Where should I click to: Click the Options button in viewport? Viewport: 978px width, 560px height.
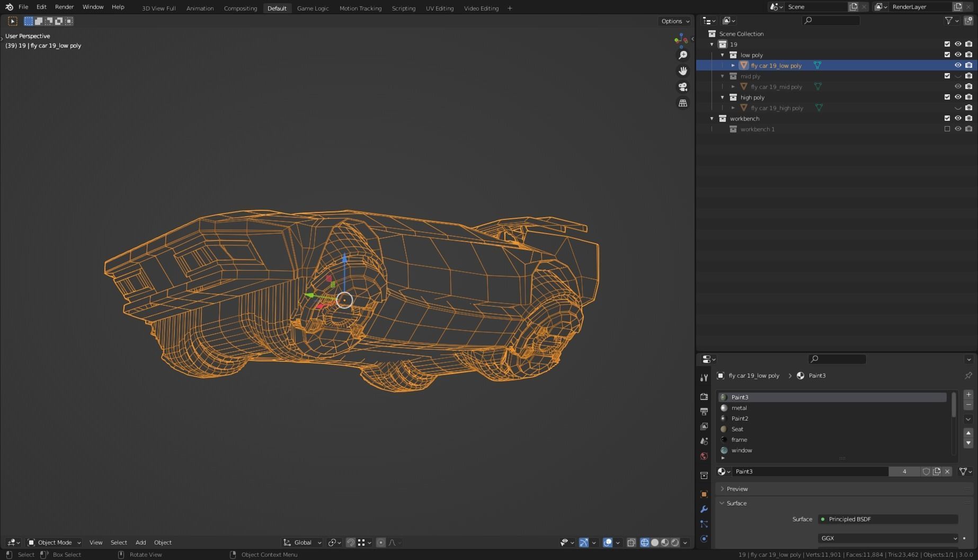[x=675, y=21]
